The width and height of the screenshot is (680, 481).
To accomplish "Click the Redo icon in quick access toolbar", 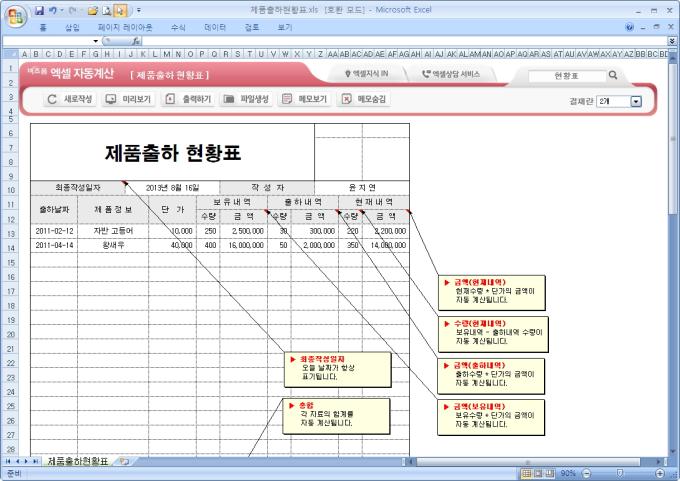I will coord(73,10).
